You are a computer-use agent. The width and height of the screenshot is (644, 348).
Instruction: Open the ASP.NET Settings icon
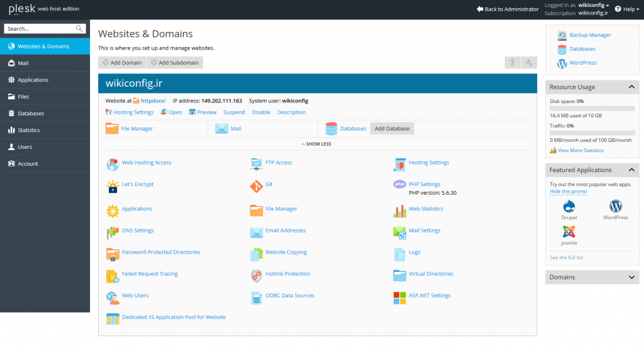tap(399, 296)
